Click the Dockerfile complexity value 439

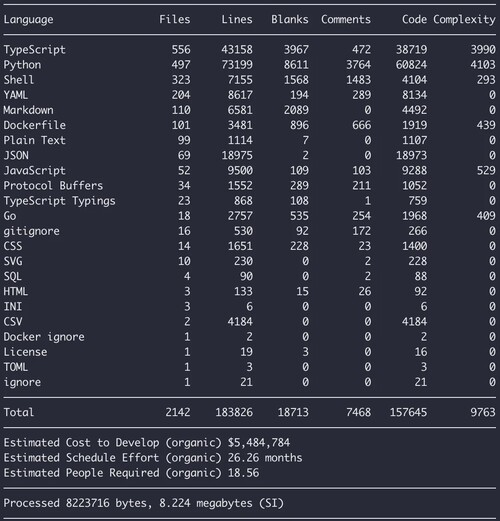point(486,125)
